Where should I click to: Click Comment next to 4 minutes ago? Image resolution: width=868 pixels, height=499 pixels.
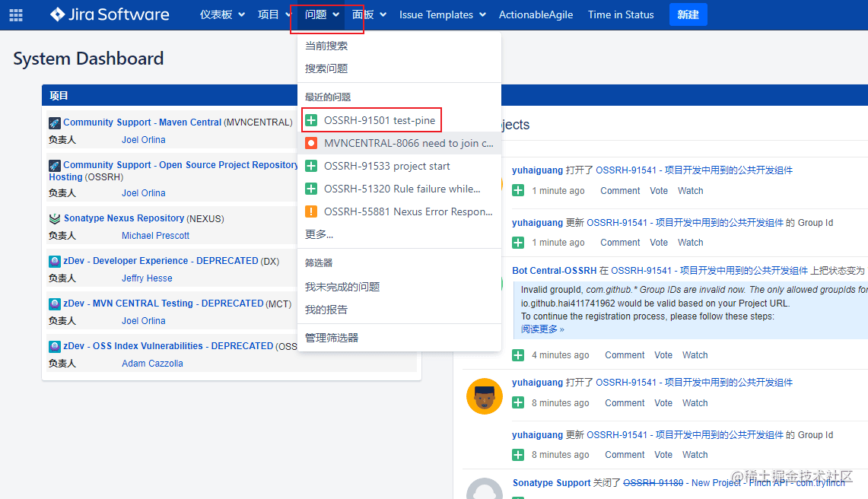pyautogui.click(x=625, y=355)
